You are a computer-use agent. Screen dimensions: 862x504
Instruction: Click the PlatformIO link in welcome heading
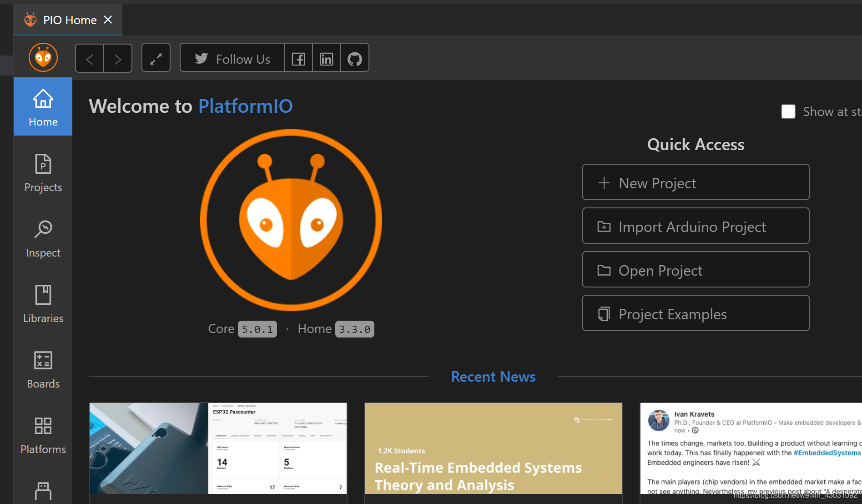tap(246, 106)
